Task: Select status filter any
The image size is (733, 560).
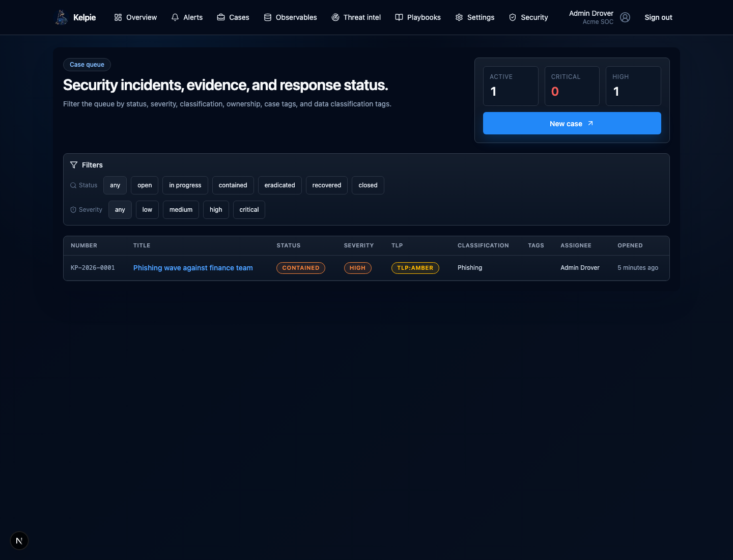Action: click(115, 185)
